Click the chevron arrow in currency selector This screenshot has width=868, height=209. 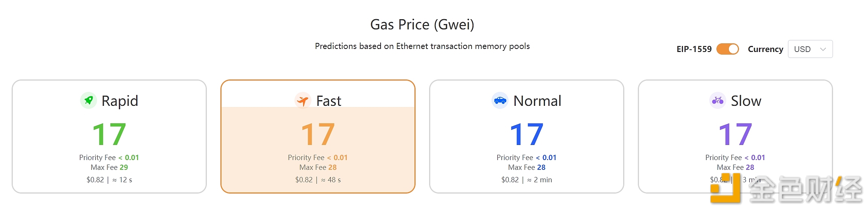pyautogui.click(x=823, y=49)
